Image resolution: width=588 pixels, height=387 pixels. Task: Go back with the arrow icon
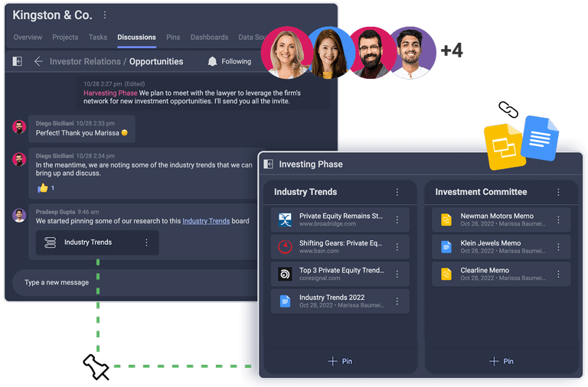[x=38, y=61]
